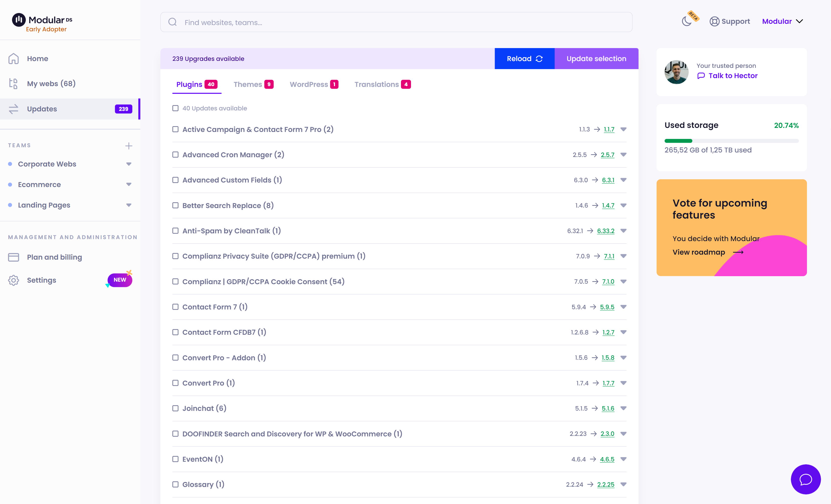Tick the Contact Form 7 checkbox
Image resolution: width=831 pixels, height=504 pixels.
point(175,307)
